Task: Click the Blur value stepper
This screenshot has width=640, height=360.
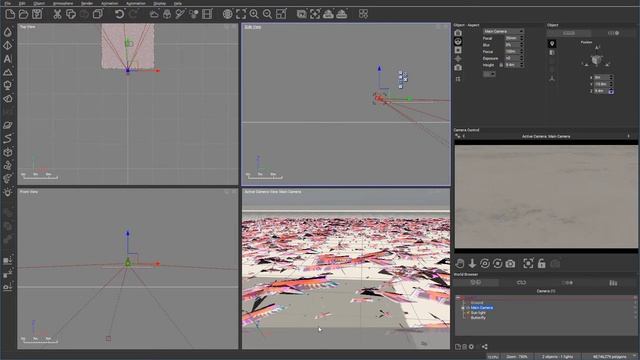Action: [x=522, y=45]
